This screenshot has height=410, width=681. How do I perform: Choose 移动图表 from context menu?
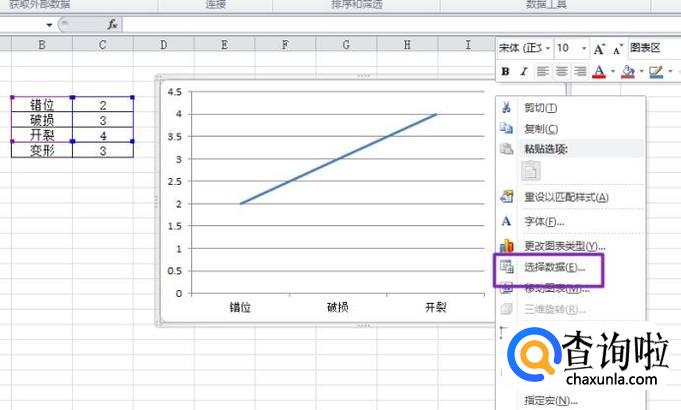click(x=556, y=288)
